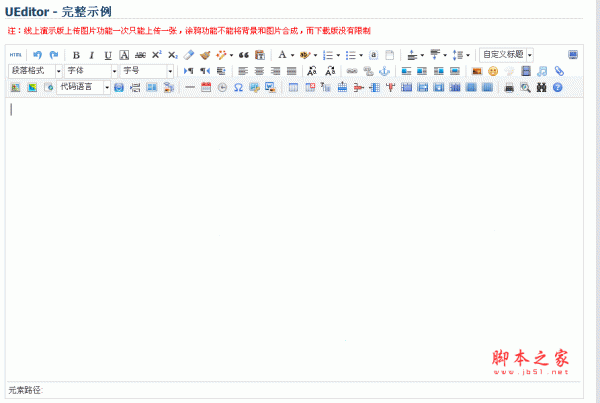Image resolution: width=600 pixels, height=403 pixels.
Task: Clear the document with blank page icon
Action: coord(390,55)
